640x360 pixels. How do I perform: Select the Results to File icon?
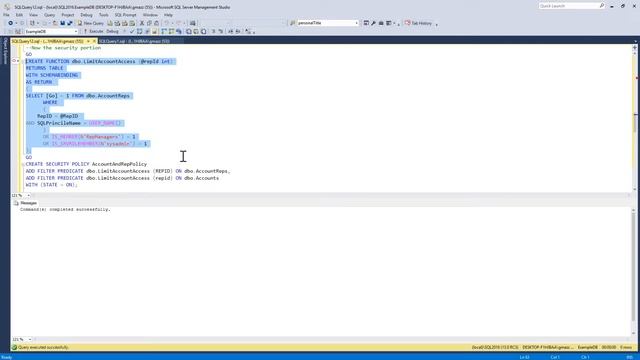pos(203,31)
